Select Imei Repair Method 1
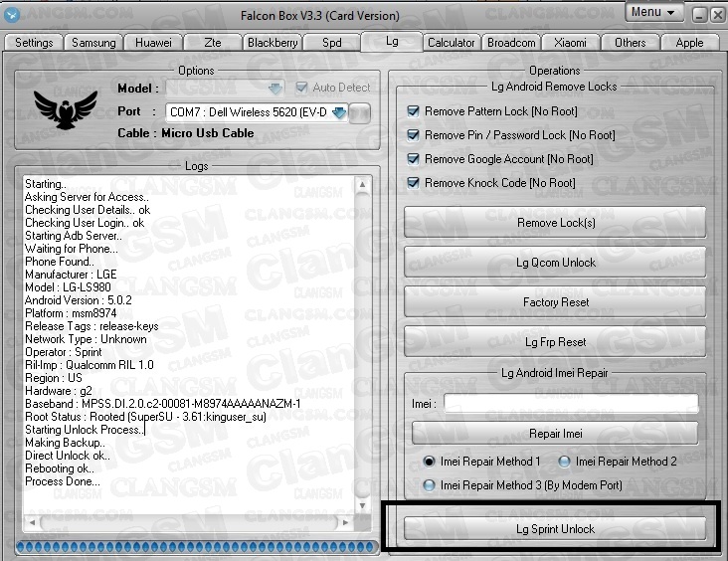 click(429, 462)
